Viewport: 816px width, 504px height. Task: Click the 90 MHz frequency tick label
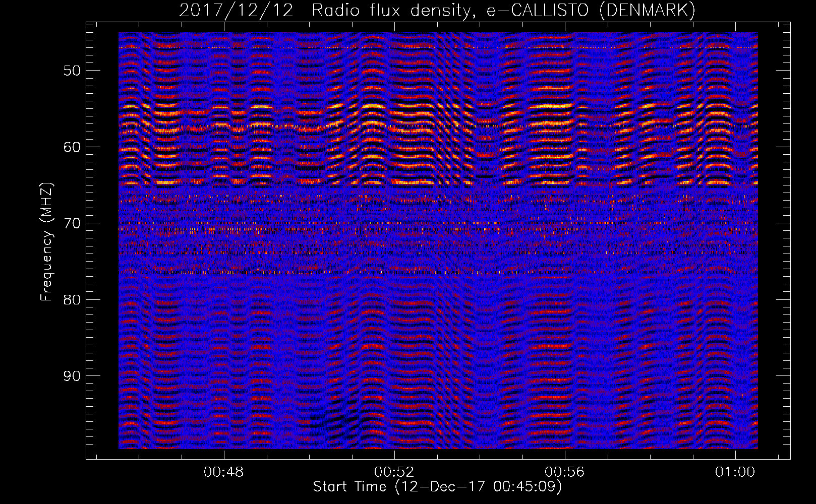pyautogui.click(x=72, y=376)
